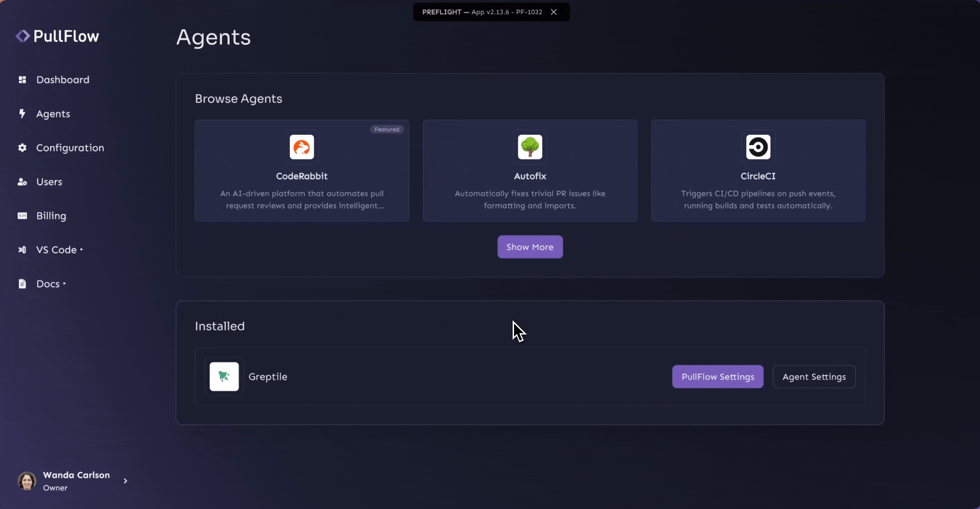Click the Owner role label

(x=55, y=488)
